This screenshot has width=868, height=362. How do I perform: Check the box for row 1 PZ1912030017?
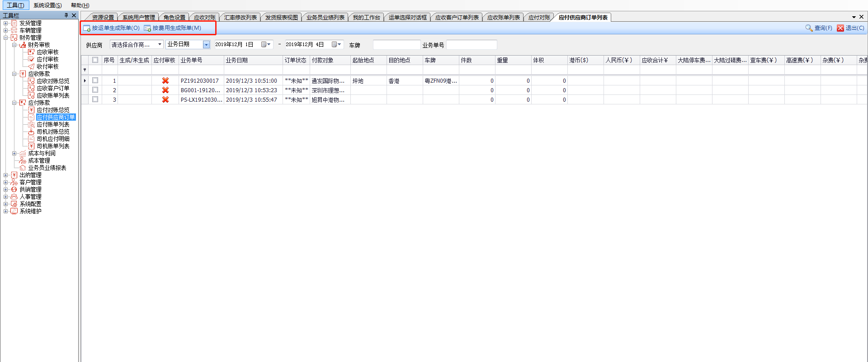pyautogui.click(x=95, y=80)
